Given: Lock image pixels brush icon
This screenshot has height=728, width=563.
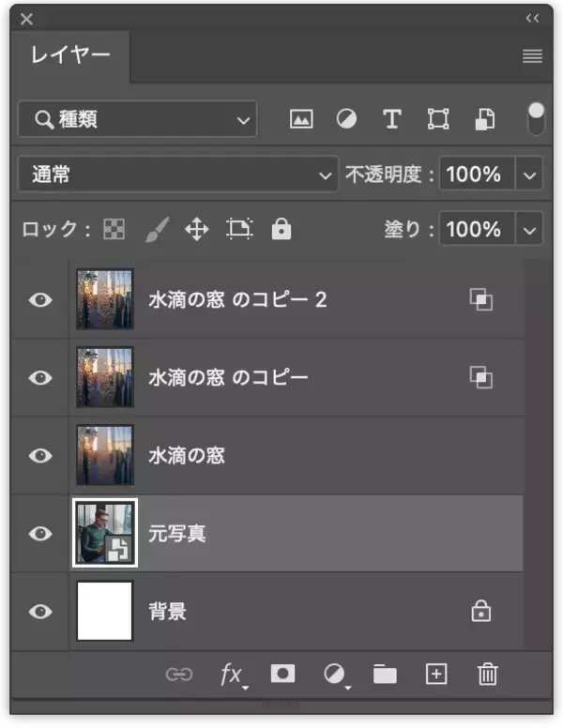Looking at the screenshot, I should pyautogui.click(x=157, y=229).
